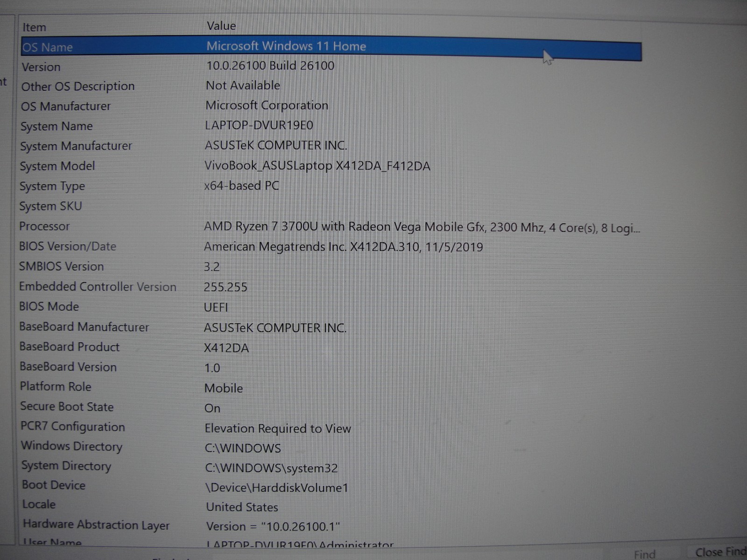The width and height of the screenshot is (747, 560).
Task: Click the Value column header
Action: click(x=221, y=26)
